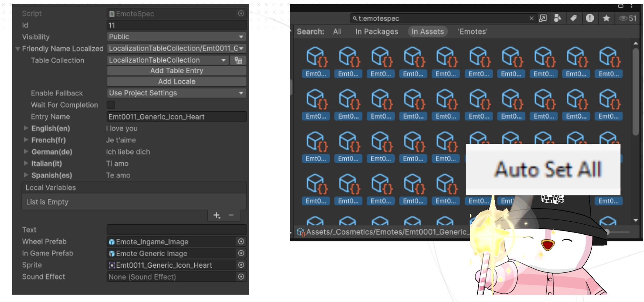Click the Add Table Entry button
Image resolution: width=644 pixels, height=302 pixels.
pos(177,71)
